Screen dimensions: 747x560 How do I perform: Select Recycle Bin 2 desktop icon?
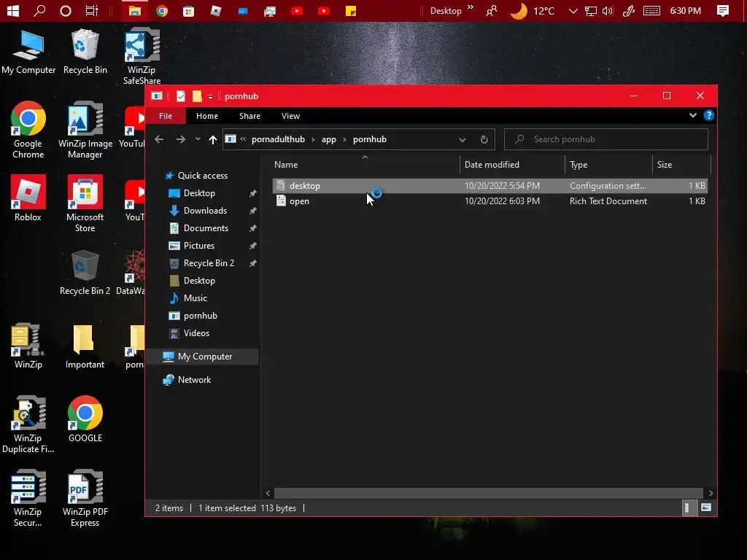85,273
